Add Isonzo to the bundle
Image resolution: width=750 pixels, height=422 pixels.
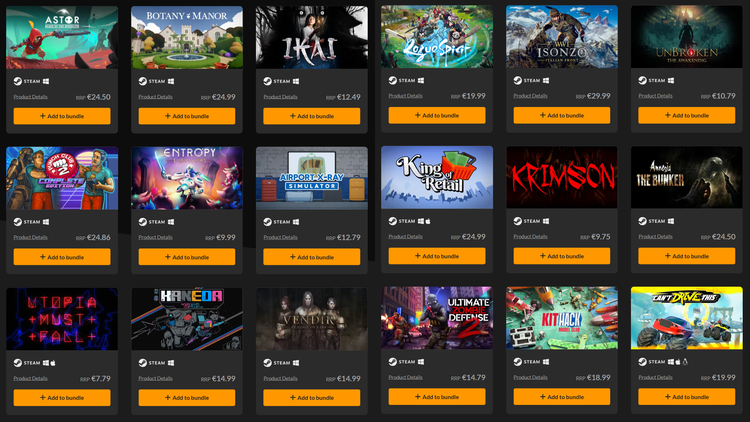[x=562, y=115]
